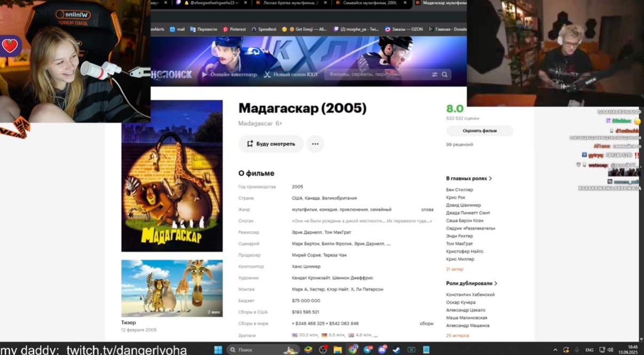Open Google Chrome from the taskbar

coord(353,350)
